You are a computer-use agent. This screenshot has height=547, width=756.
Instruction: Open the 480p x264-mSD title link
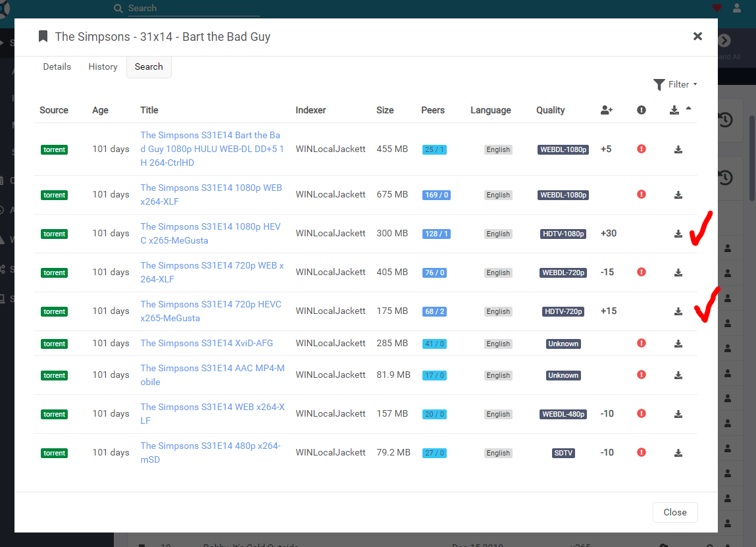coord(210,452)
